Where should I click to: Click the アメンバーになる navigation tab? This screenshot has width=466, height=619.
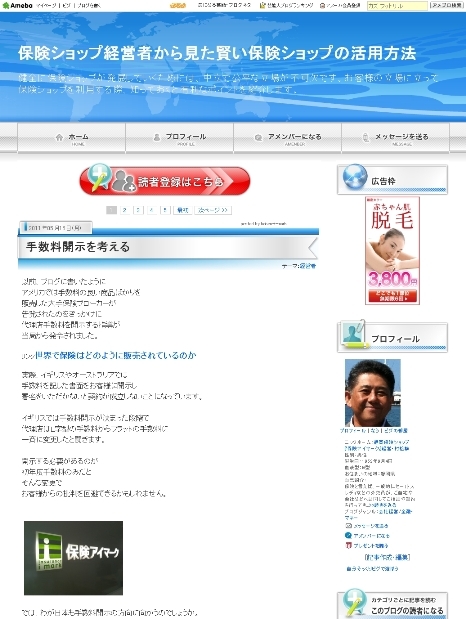(287, 137)
